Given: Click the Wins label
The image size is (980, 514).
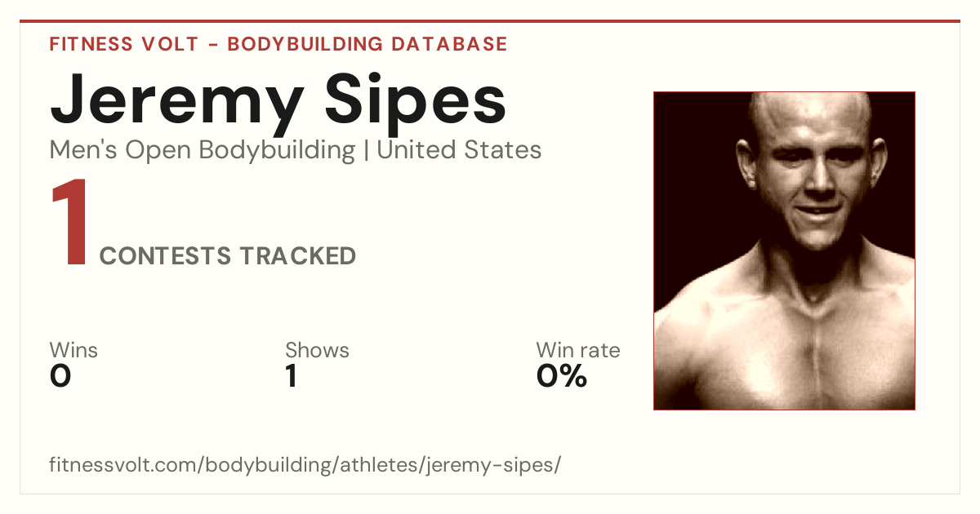Looking at the screenshot, I should coord(73,350).
